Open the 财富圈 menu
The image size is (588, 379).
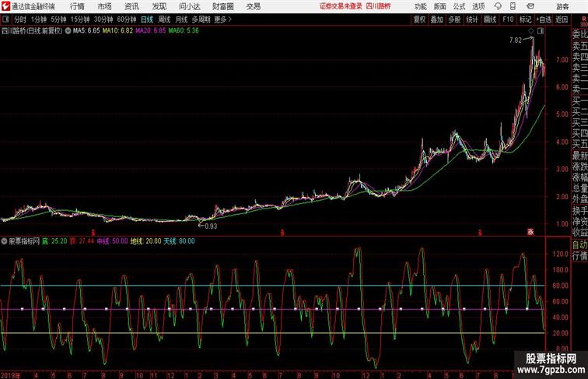tap(223, 6)
